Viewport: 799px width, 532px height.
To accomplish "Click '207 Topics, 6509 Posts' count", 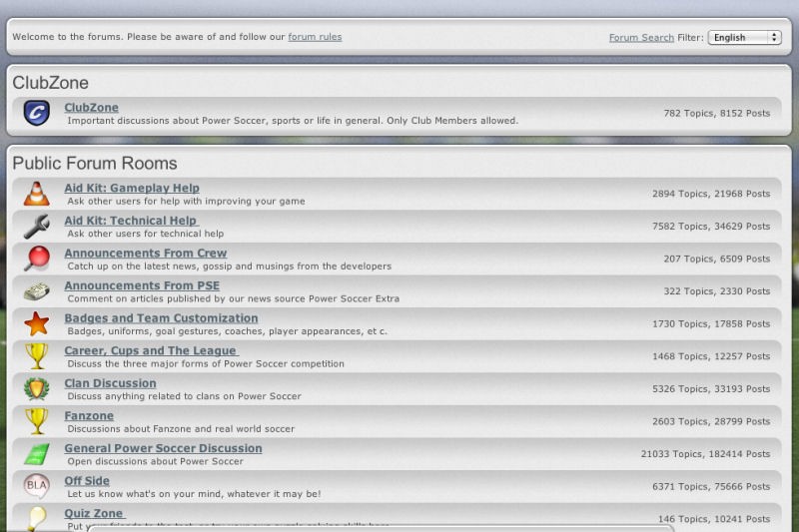I will tap(716, 259).
